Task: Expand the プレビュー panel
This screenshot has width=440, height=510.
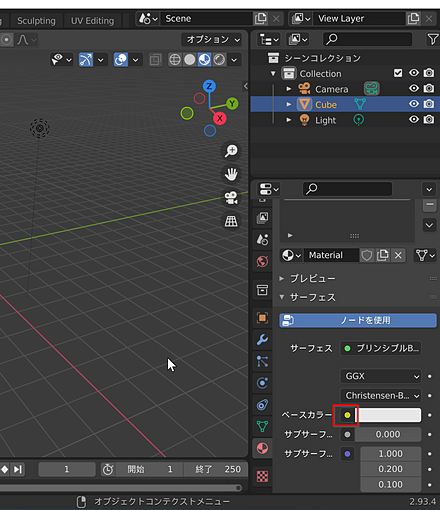Action: click(312, 278)
